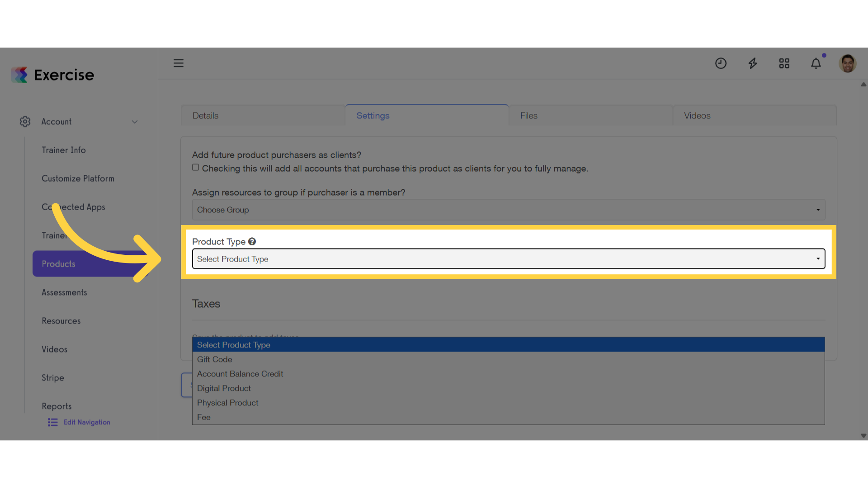The width and height of the screenshot is (868, 488).
Task: Open Videos in sidebar
Action: 54,349
